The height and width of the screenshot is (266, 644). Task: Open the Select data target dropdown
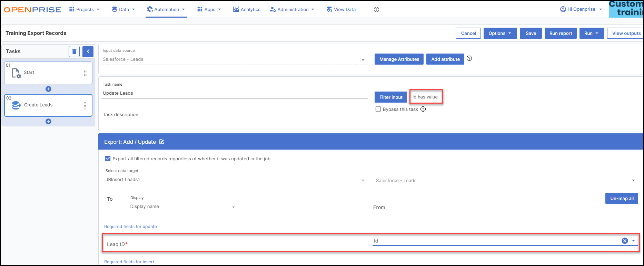coord(236,180)
